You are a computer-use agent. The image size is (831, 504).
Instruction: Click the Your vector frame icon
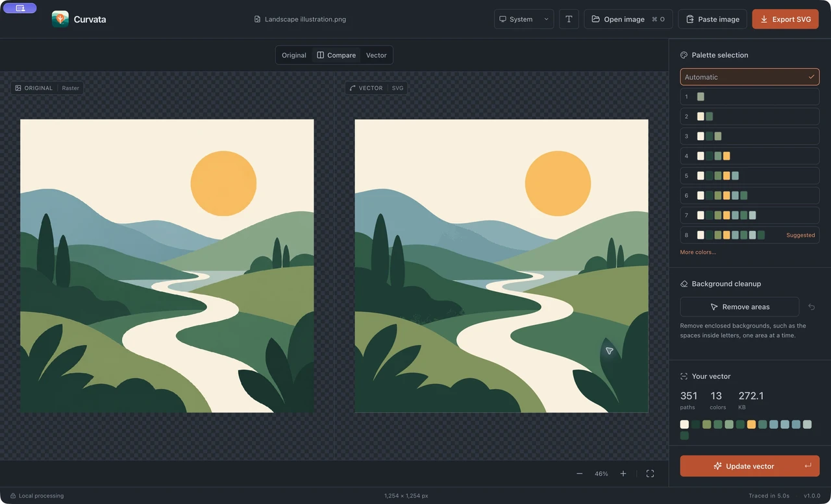[684, 376]
